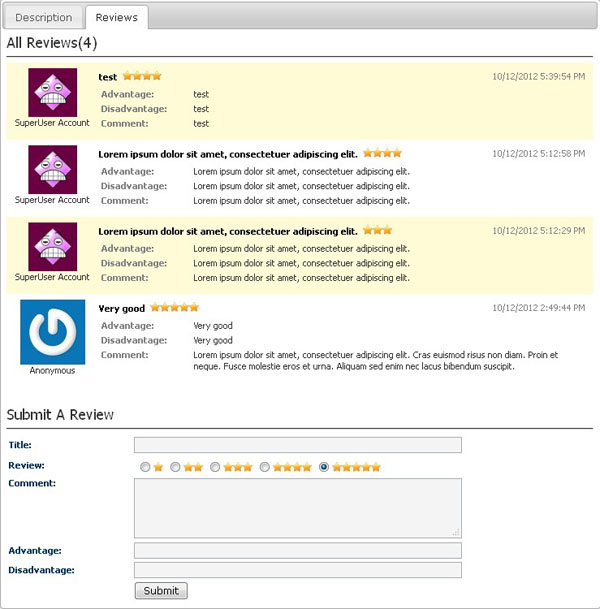Click the 'Title:' form label
The image size is (600, 609).
[20, 445]
